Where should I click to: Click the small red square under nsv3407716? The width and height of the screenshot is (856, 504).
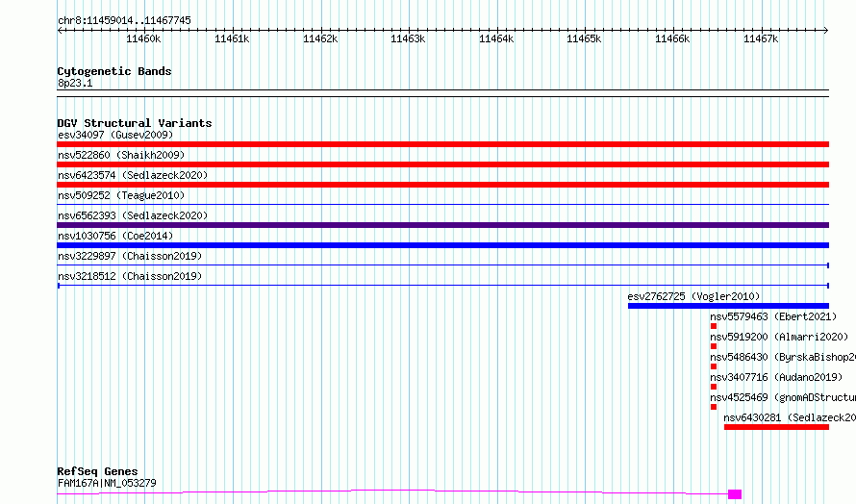click(714, 387)
